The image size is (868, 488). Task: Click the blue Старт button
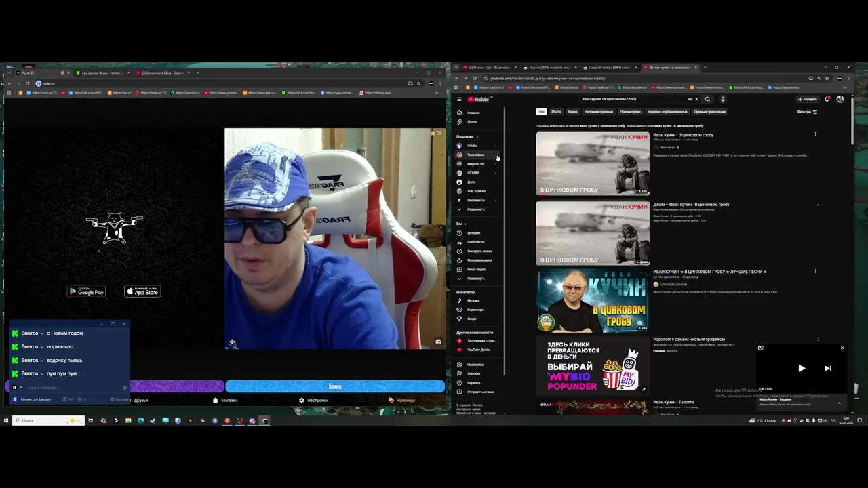click(335, 386)
